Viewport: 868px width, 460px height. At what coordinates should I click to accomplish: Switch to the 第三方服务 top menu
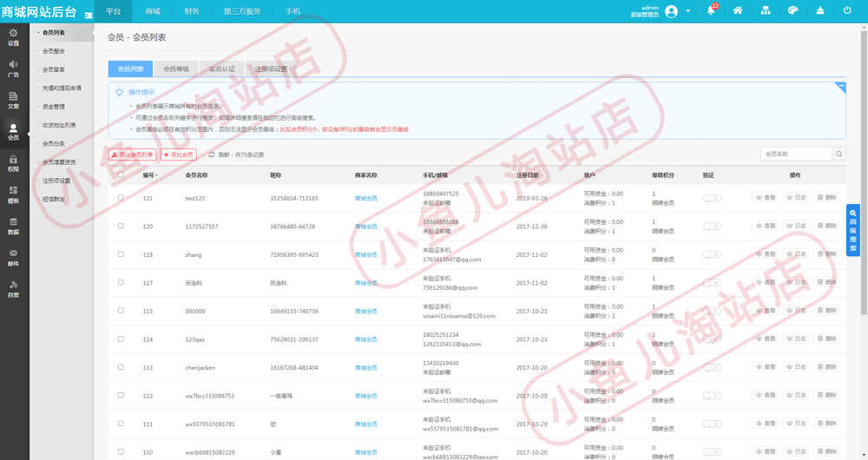tap(242, 11)
